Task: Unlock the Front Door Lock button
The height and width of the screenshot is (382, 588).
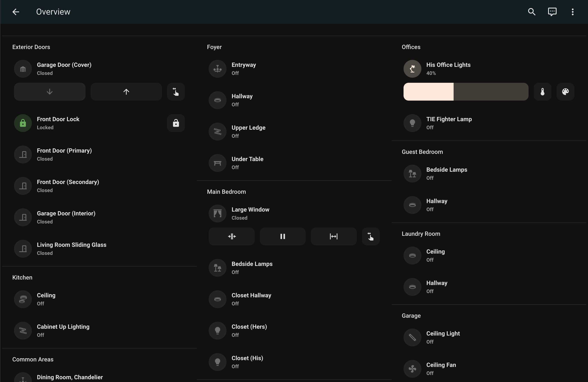Action: [176, 123]
